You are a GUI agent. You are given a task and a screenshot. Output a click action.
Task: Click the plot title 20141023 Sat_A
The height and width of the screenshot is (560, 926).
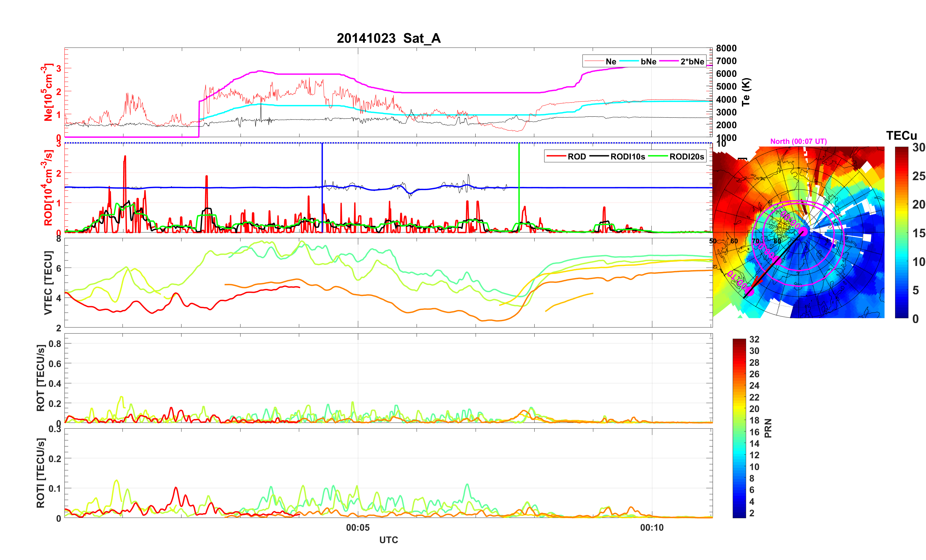click(388, 38)
